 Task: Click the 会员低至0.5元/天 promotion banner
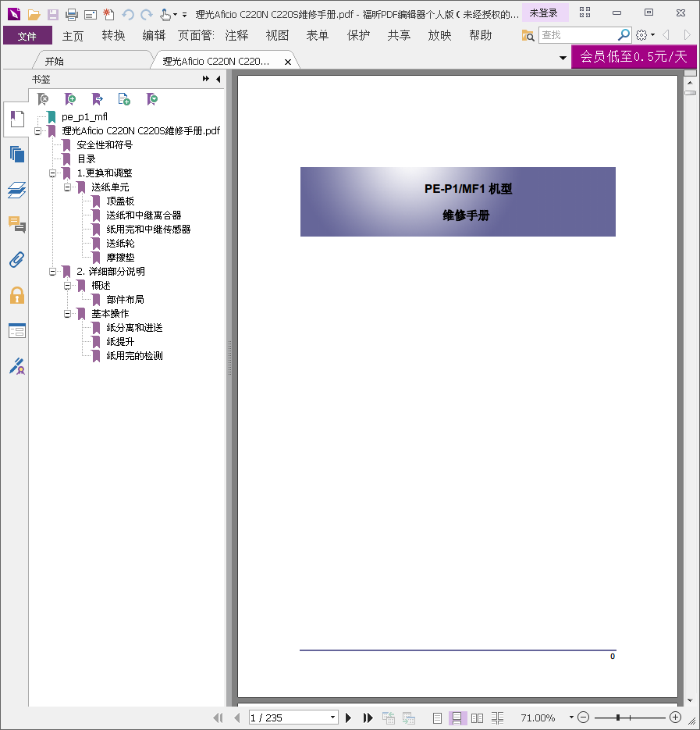point(634,57)
